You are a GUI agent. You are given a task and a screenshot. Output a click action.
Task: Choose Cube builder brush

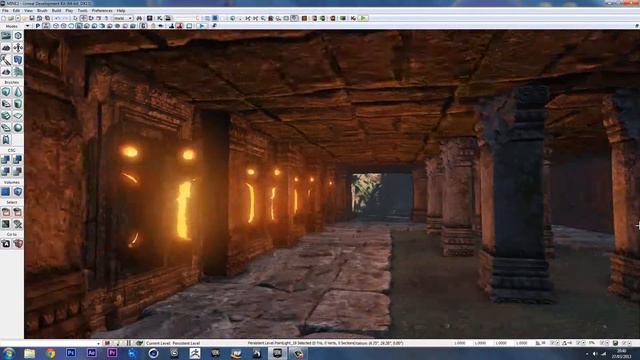point(6,92)
